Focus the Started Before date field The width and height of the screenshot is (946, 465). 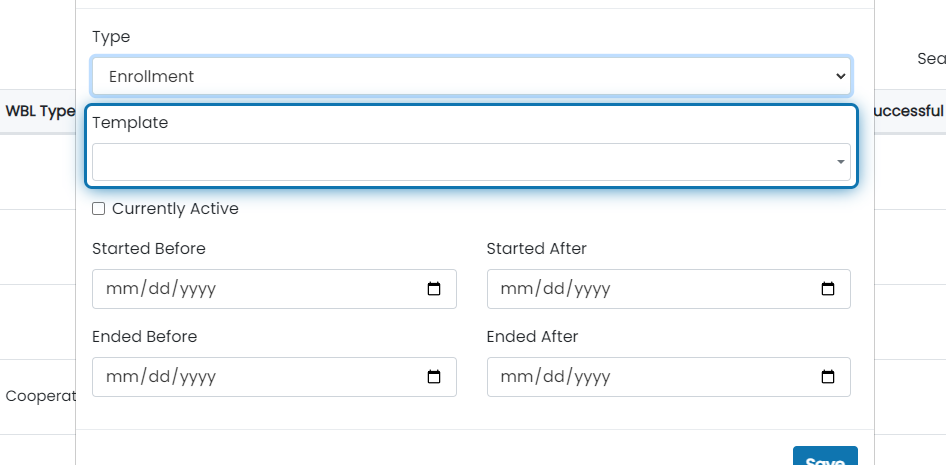274,289
